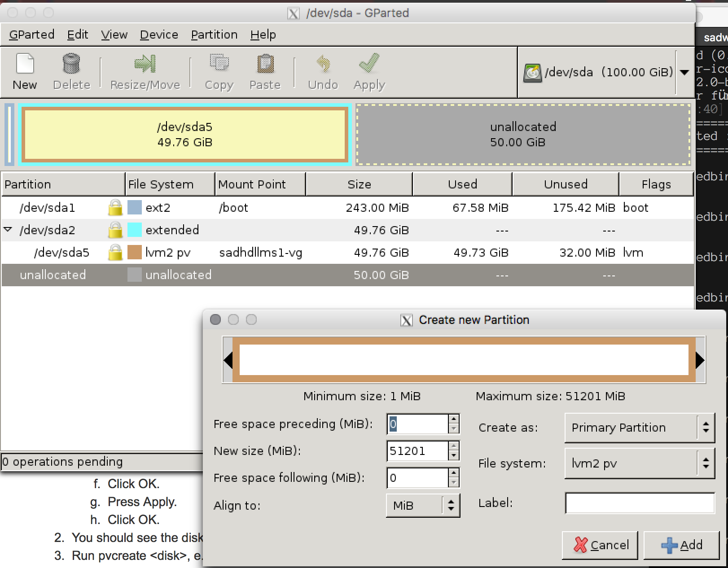Click the lock icon in the /dev/sda5 row
Viewport: 728px width, 568px height.
[x=115, y=253]
